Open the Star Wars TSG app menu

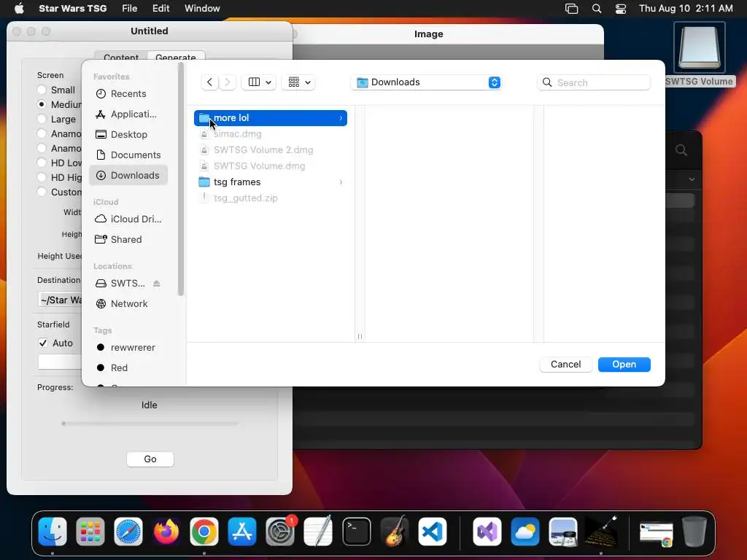[x=72, y=8]
